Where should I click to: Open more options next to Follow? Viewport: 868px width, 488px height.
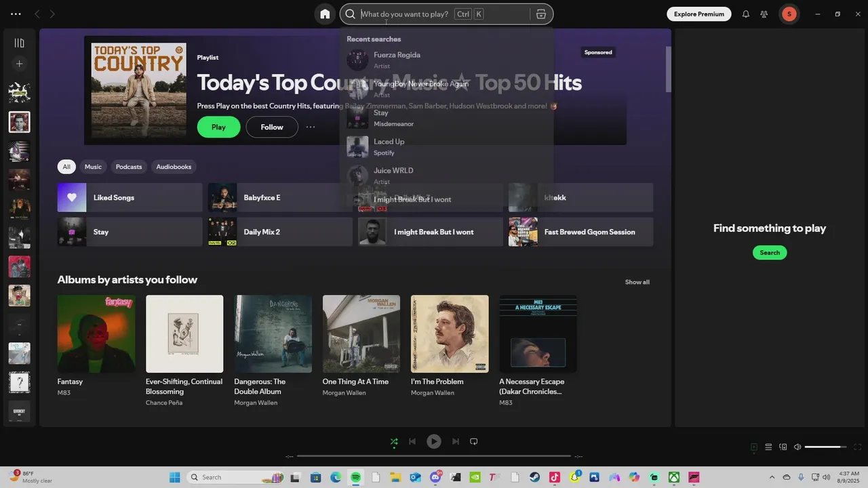(311, 127)
